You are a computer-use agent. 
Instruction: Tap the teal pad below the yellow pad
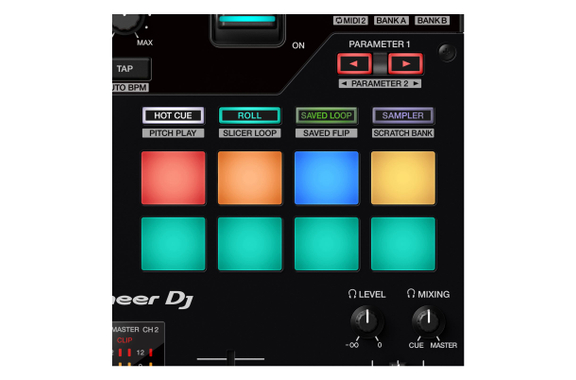pos(403,244)
